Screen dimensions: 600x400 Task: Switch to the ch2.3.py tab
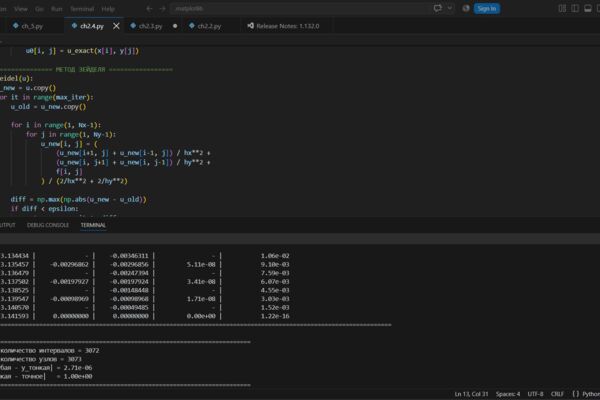(151, 26)
